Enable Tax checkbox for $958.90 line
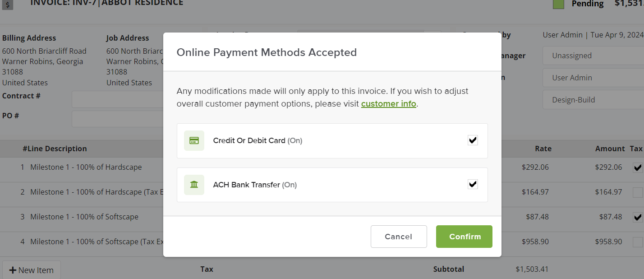The image size is (644, 279). click(637, 242)
